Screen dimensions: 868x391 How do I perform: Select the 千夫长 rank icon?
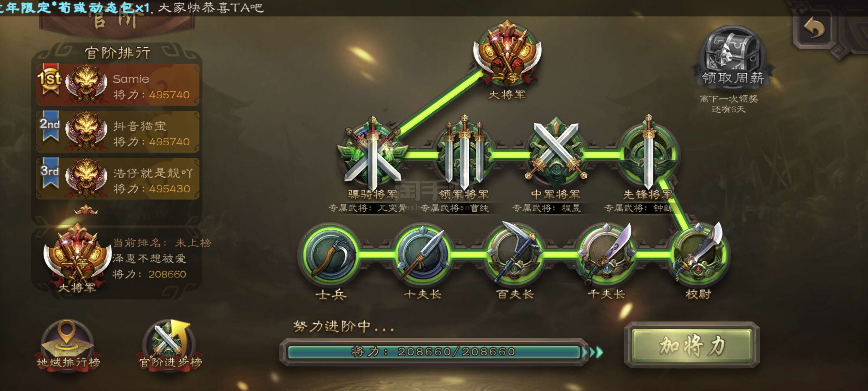[x=606, y=255]
